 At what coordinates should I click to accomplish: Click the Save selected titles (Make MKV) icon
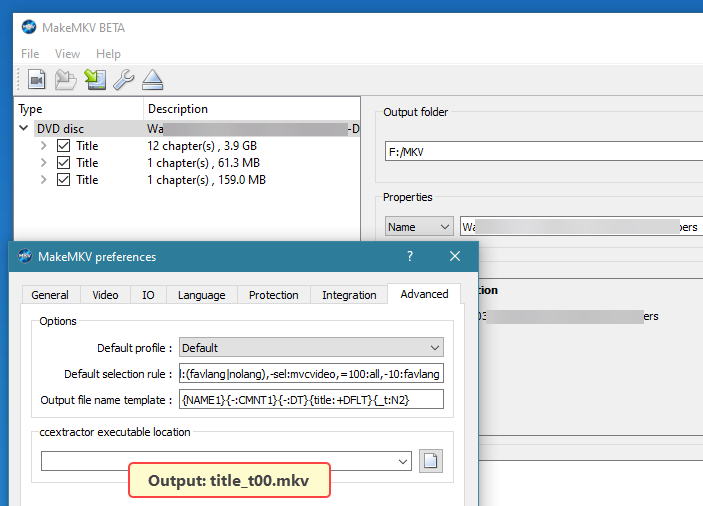(95, 80)
